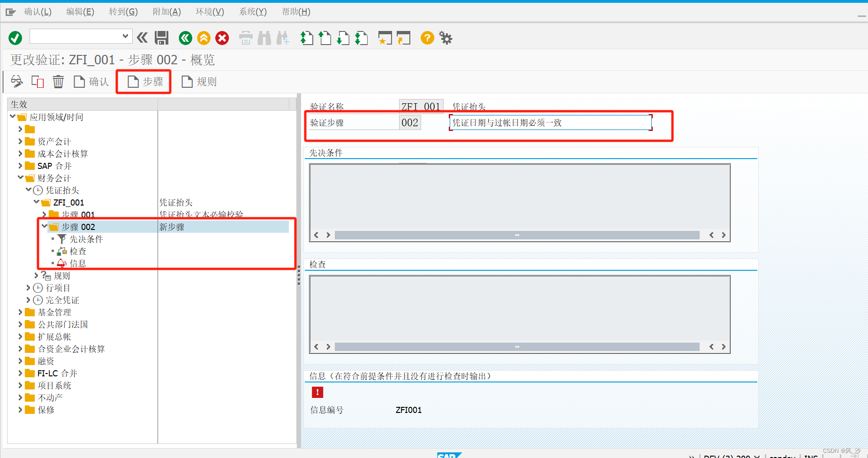This screenshot has height=458, width=868.
Task: Select the 基金管理 folder
Action: [x=54, y=312]
